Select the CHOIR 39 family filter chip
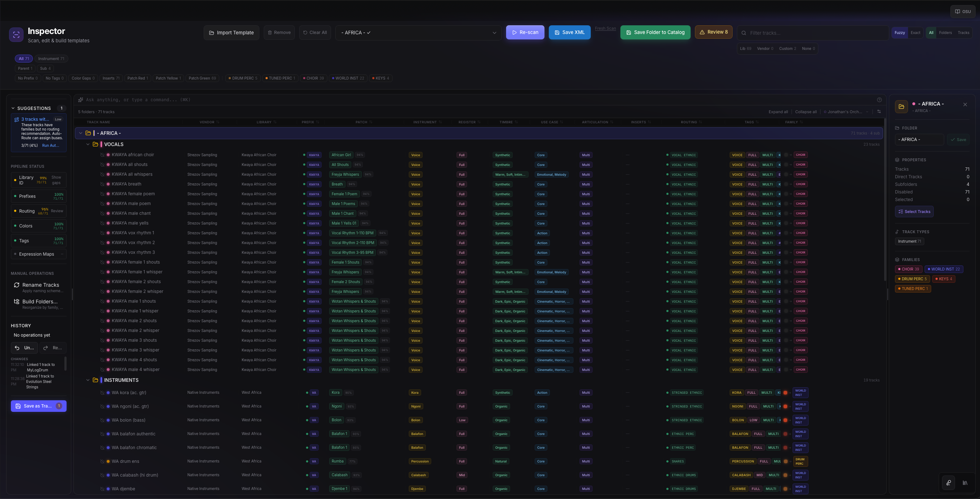 (313, 78)
